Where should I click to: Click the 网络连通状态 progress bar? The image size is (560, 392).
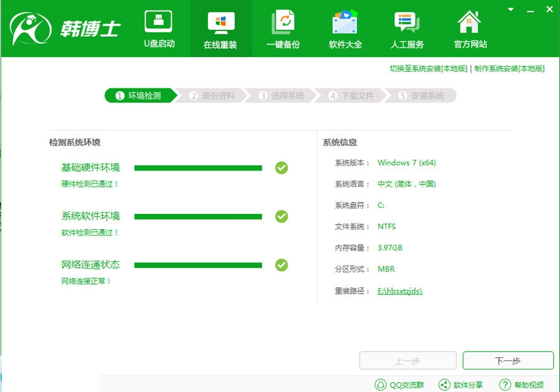point(198,265)
